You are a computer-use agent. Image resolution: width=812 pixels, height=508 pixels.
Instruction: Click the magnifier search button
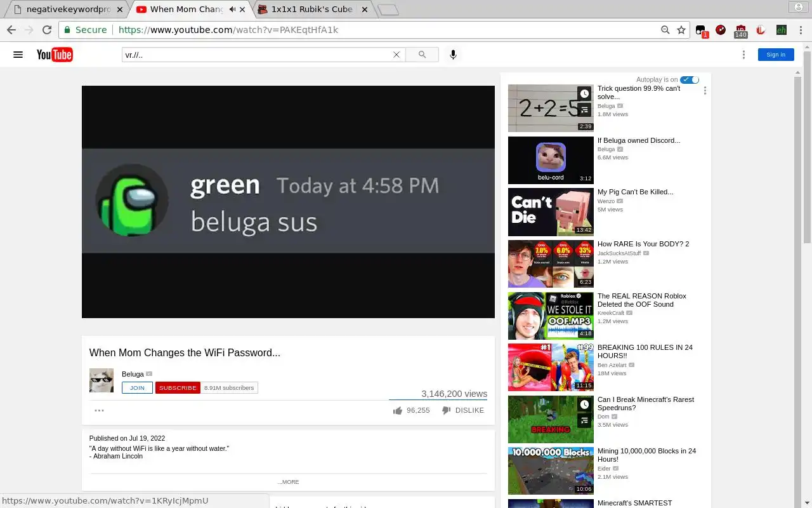(x=422, y=55)
